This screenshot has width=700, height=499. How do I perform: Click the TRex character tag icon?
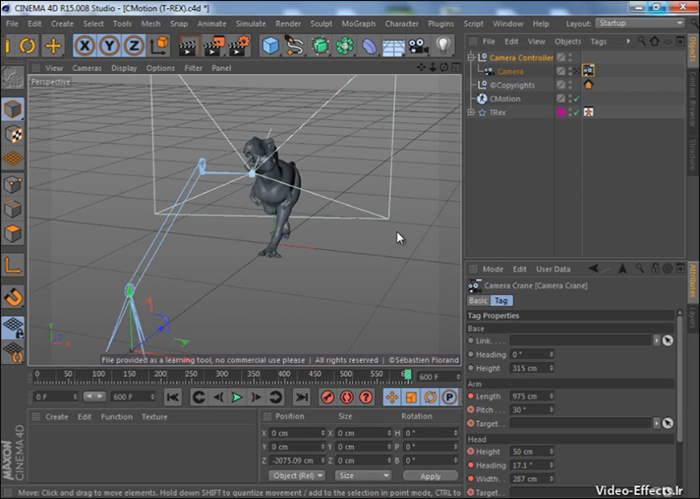pyautogui.click(x=588, y=112)
